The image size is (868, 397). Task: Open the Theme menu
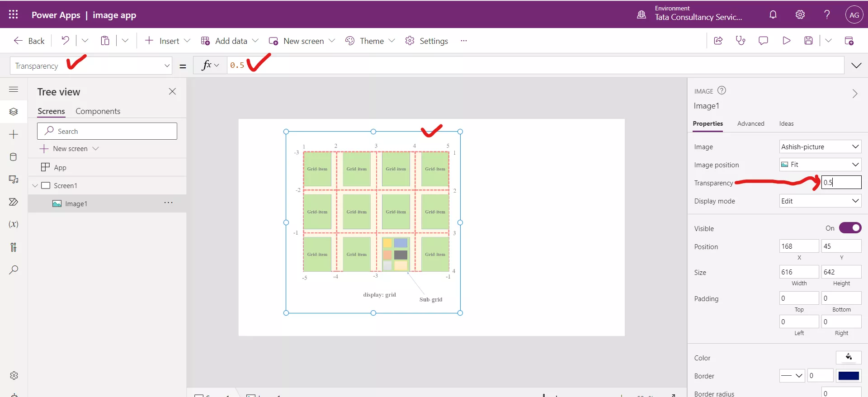[370, 41]
